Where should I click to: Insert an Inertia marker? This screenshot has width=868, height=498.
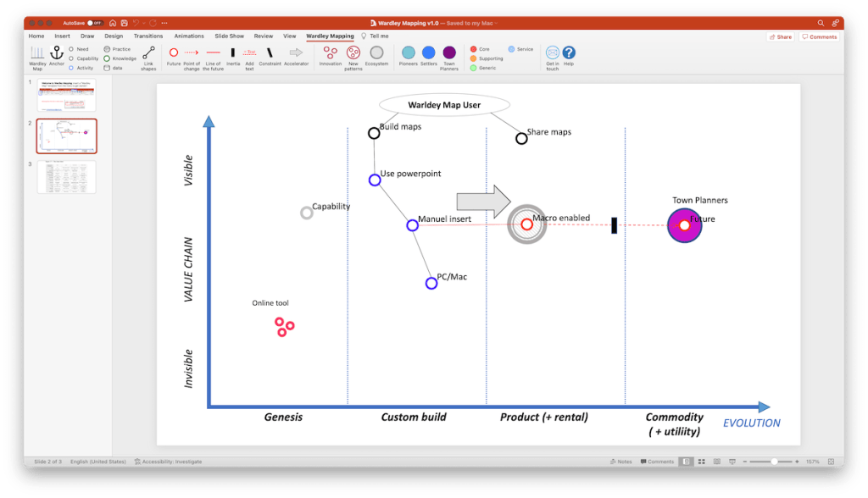point(232,54)
